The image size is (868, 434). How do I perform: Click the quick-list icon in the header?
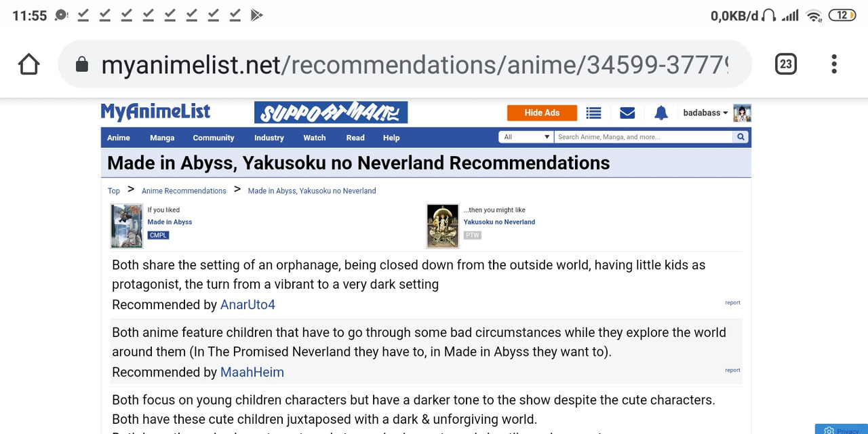pos(593,113)
